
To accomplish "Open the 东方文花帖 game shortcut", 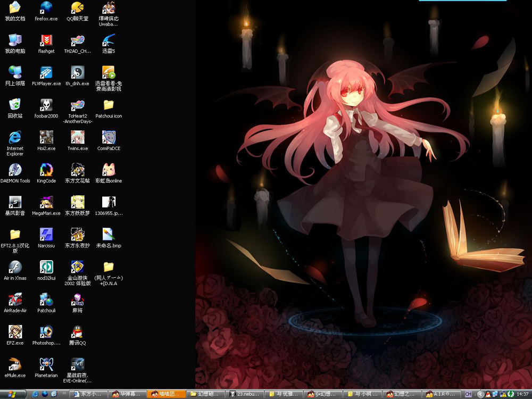I will click(x=77, y=174).
